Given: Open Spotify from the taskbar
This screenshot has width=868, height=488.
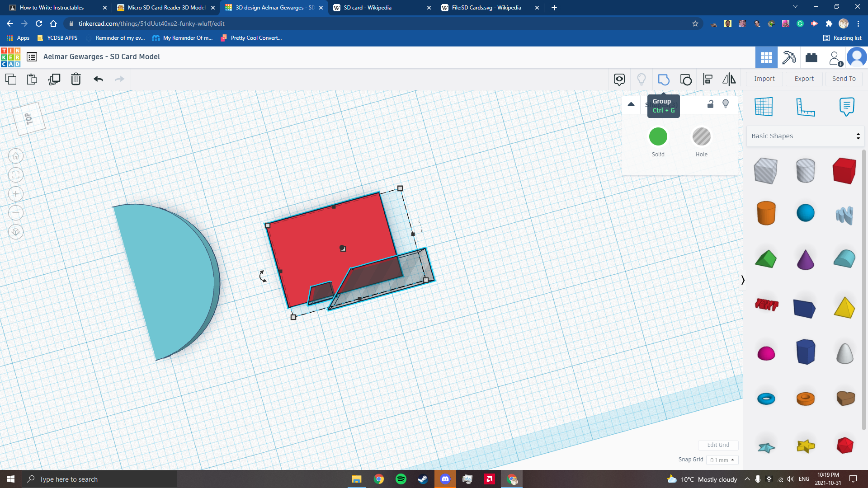Looking at the screenshot, I should (401, 479).
